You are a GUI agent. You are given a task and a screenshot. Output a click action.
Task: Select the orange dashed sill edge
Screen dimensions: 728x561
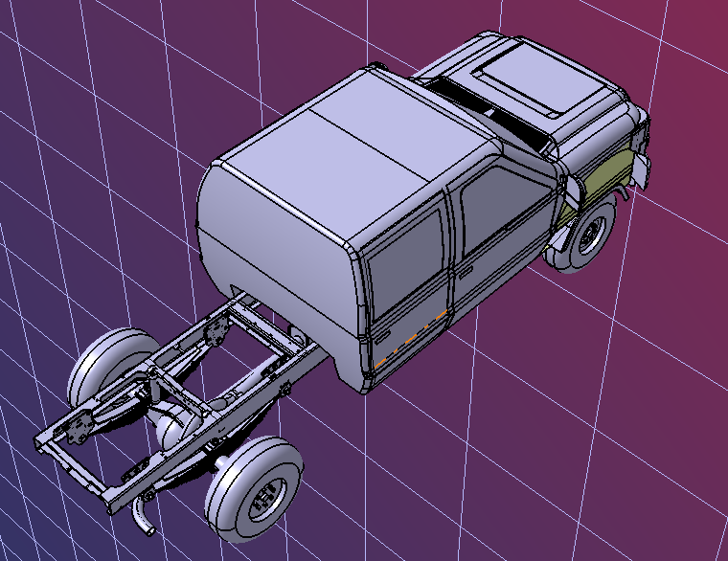410,339
